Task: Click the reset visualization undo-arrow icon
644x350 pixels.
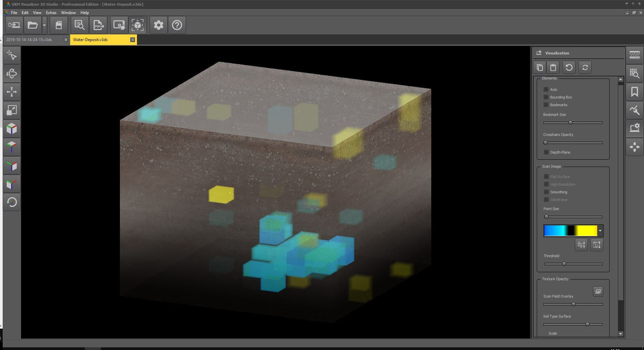Action: click(569, 68)
